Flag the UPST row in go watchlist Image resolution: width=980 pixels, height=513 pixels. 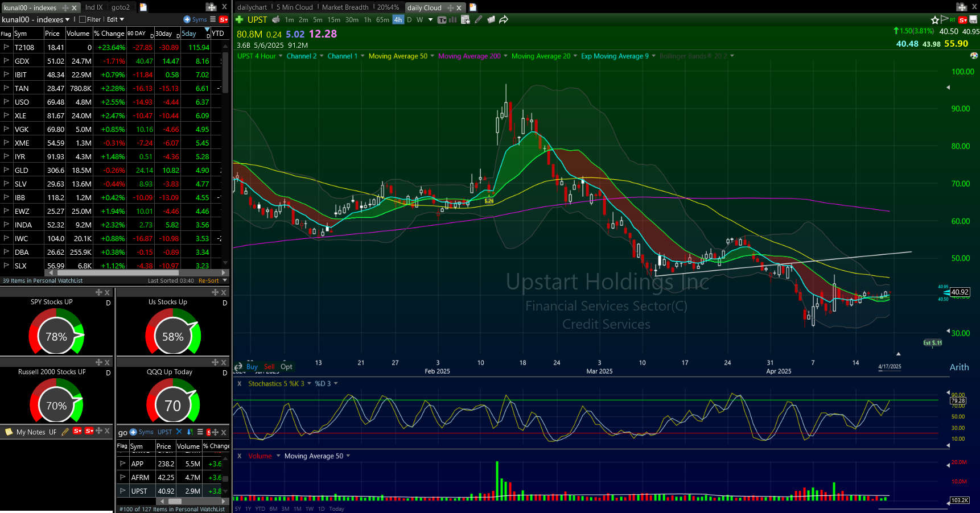pos(122,491)
